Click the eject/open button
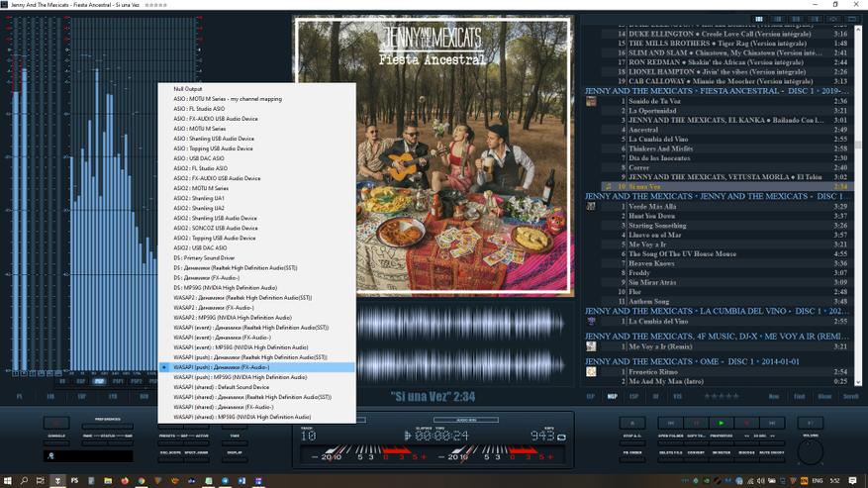This screenshot has height=488, width=868. point(631,423)
